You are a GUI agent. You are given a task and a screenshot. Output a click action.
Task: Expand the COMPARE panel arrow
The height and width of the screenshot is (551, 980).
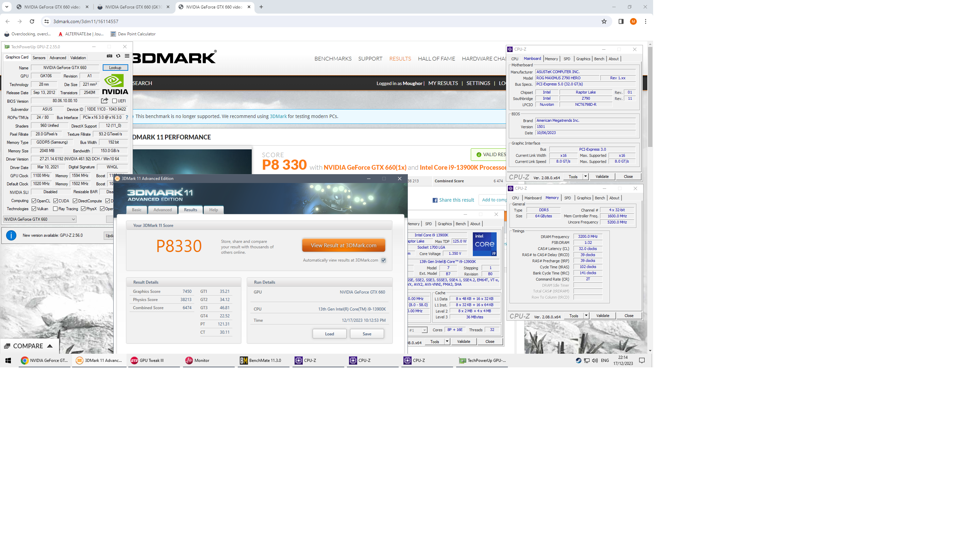point(50,346)
